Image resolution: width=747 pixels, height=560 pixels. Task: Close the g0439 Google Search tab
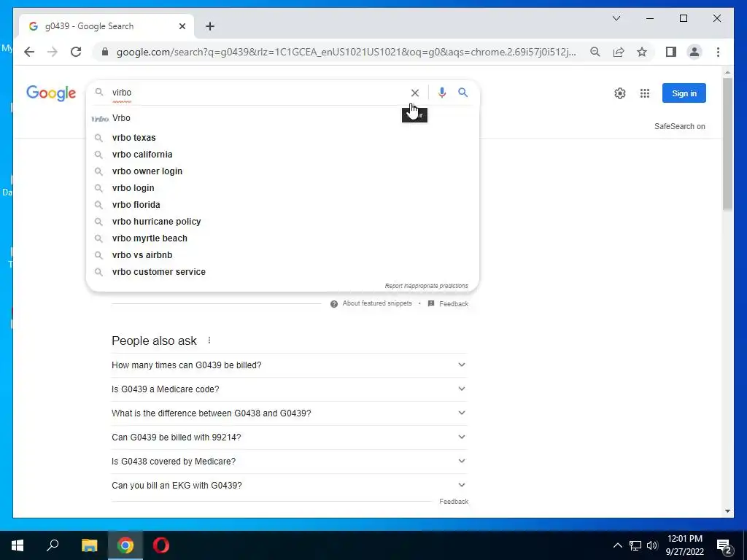point(182,26)
